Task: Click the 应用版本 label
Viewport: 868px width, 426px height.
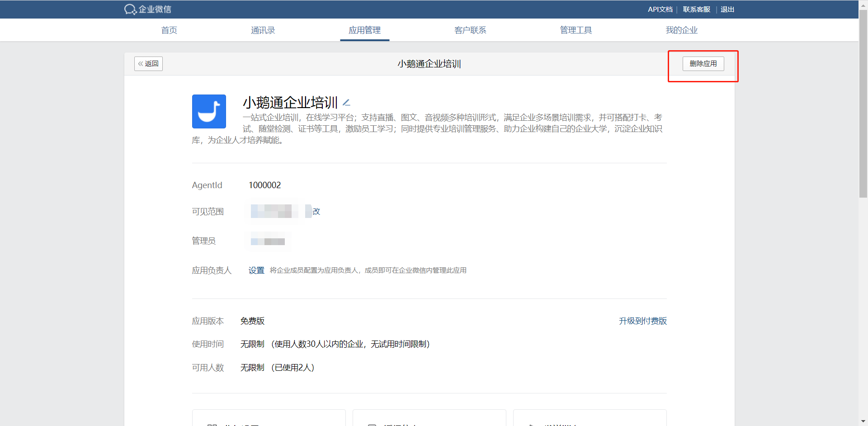Action: click(208, 321)
